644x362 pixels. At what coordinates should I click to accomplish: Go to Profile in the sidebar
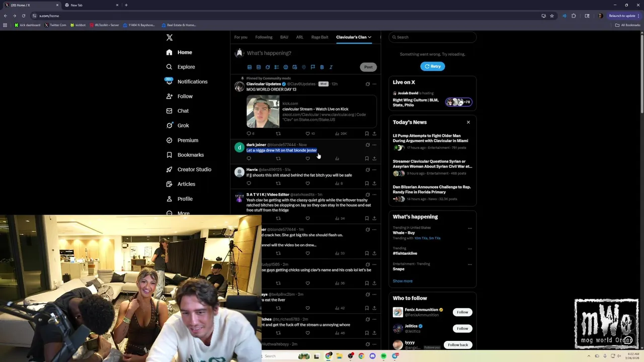click(180, 199)
